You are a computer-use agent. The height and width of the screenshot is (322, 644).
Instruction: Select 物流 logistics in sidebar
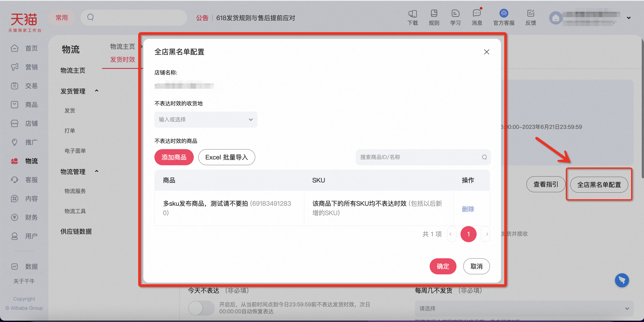[x=24, y=161]
